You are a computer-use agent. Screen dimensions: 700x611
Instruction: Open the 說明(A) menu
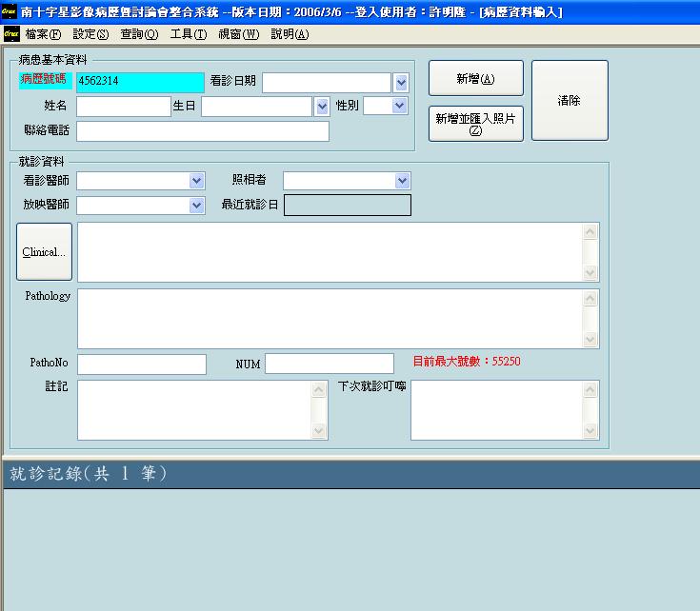click(x=290, y=34)
